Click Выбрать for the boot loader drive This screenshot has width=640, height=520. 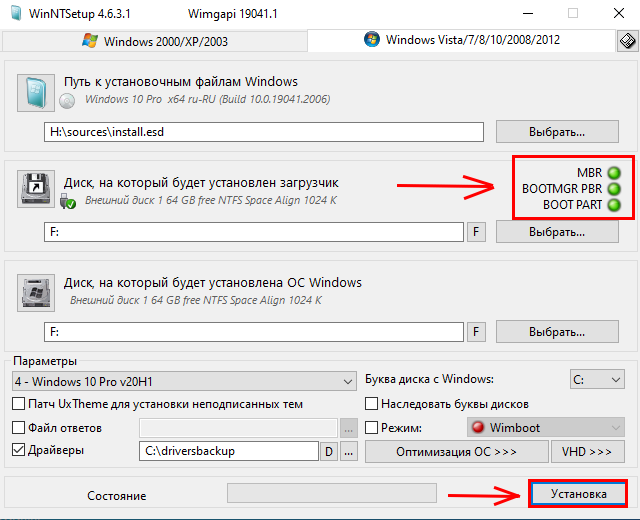[x=557, y=232]
